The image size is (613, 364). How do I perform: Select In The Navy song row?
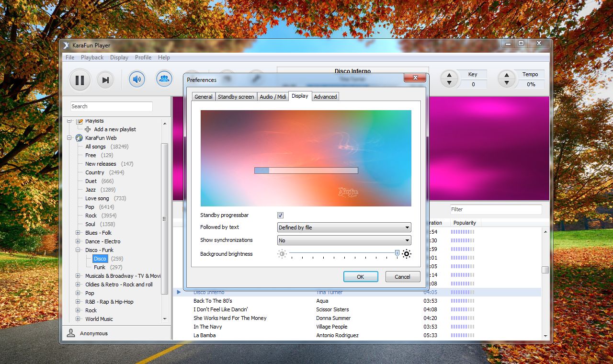point(357,327)
